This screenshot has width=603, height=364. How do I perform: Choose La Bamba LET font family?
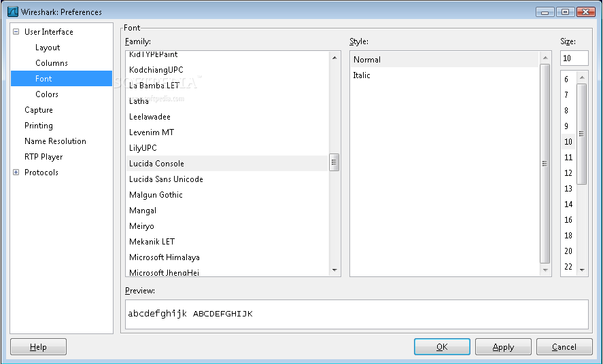(227, 86)
